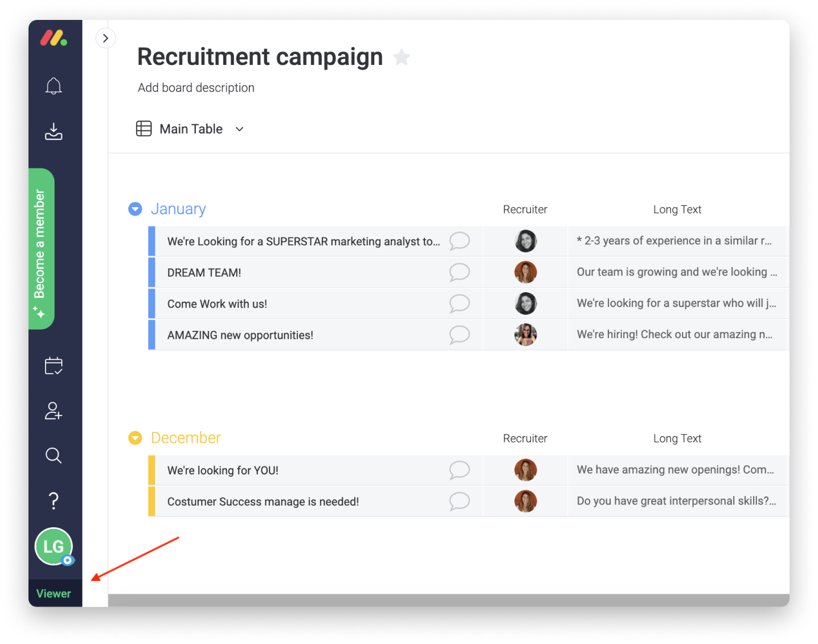Open item We're Looking for a SUPERSTAR marketing analyst
The width and height of the screenshot is (818, 644).
304,241
